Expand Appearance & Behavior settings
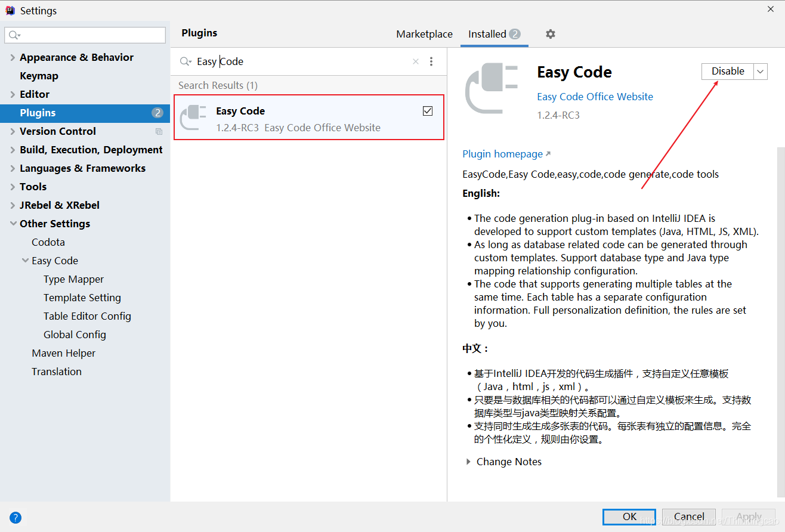Image resolution: width=785 pixels, height=532 pixels. tap(13, 58)
